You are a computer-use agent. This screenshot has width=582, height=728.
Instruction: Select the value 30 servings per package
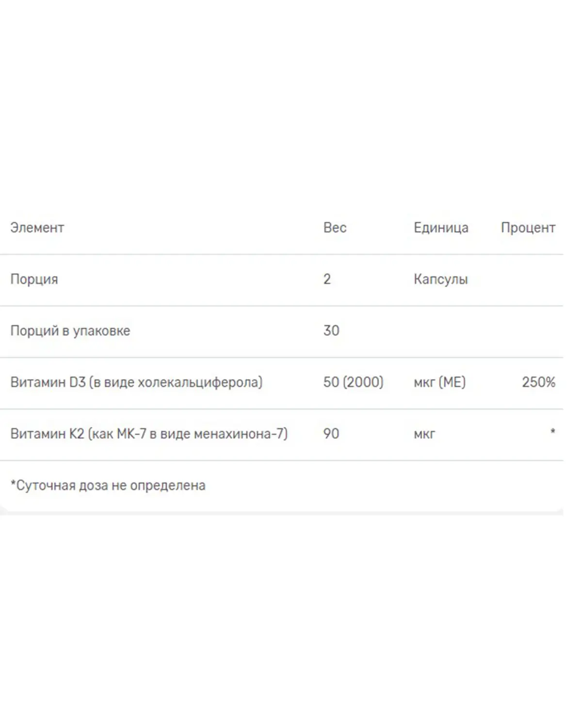[x=331, y=331]
